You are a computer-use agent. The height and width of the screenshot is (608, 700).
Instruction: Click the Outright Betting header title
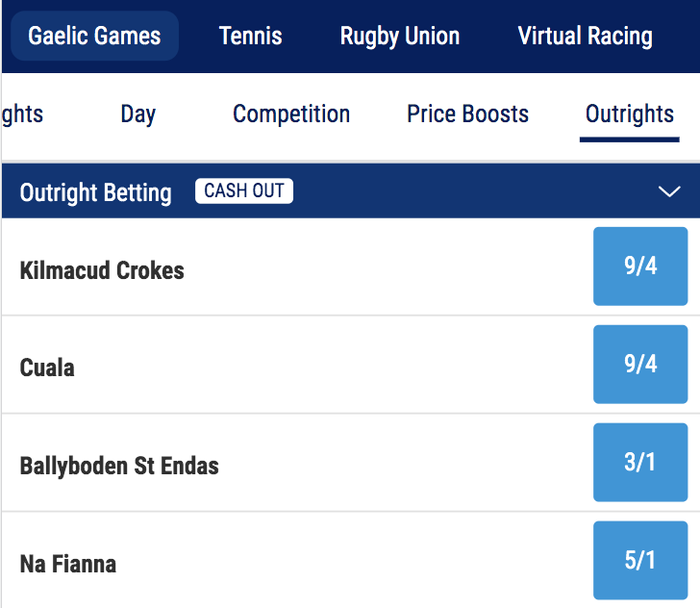pyautogui.click(x=96, y=192)
